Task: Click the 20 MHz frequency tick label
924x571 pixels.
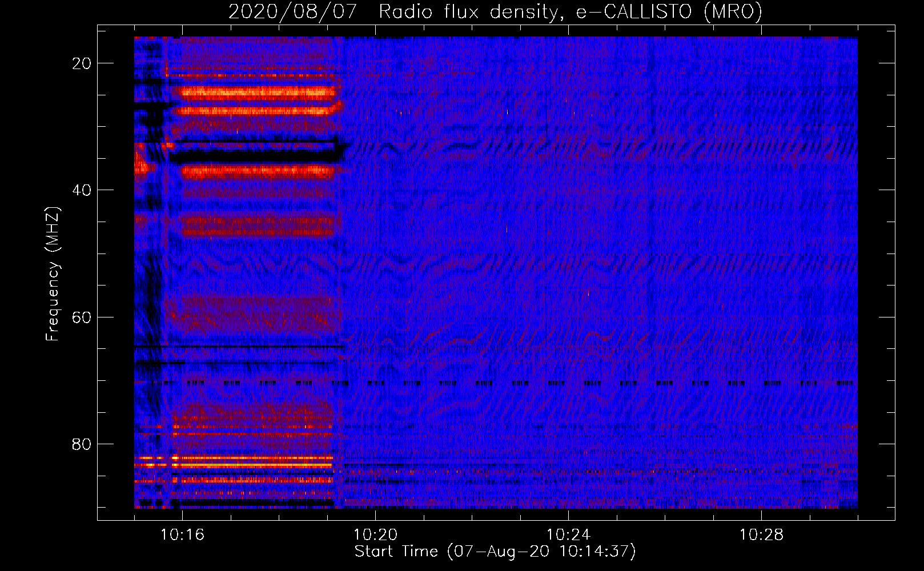Action: [82, 63]
